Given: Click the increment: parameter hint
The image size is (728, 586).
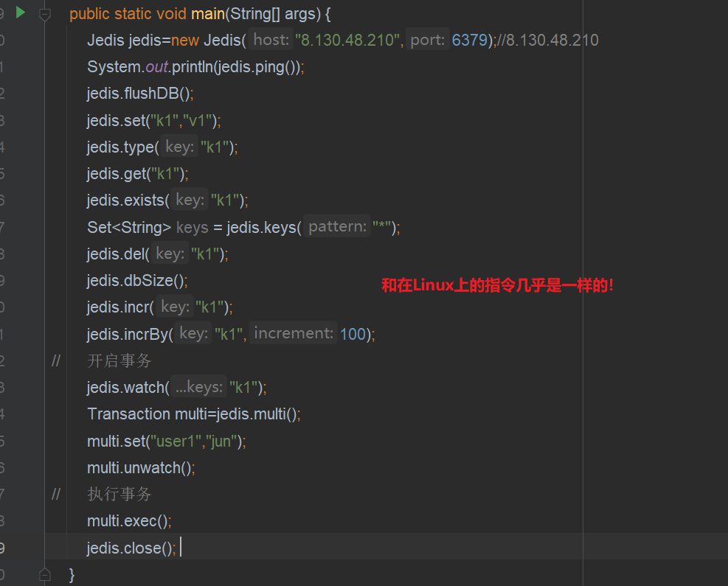Looking at the screenshot, I should [x=294, y=333].
